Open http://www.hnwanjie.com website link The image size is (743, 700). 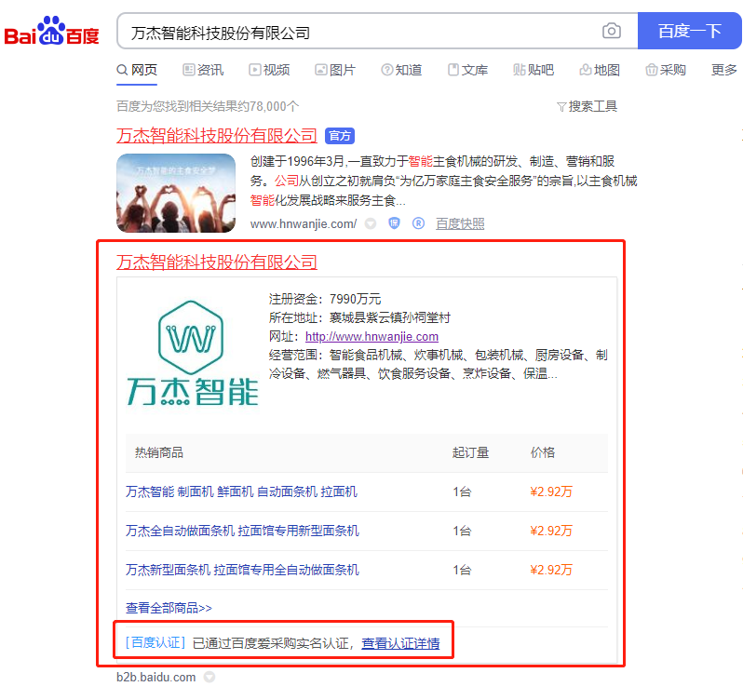[371, 336]
